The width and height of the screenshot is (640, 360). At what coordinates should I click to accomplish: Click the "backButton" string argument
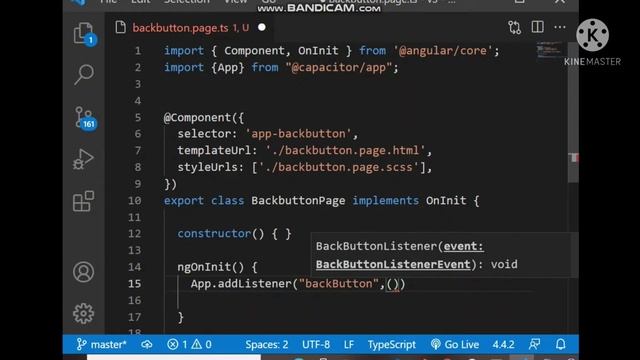339,284
